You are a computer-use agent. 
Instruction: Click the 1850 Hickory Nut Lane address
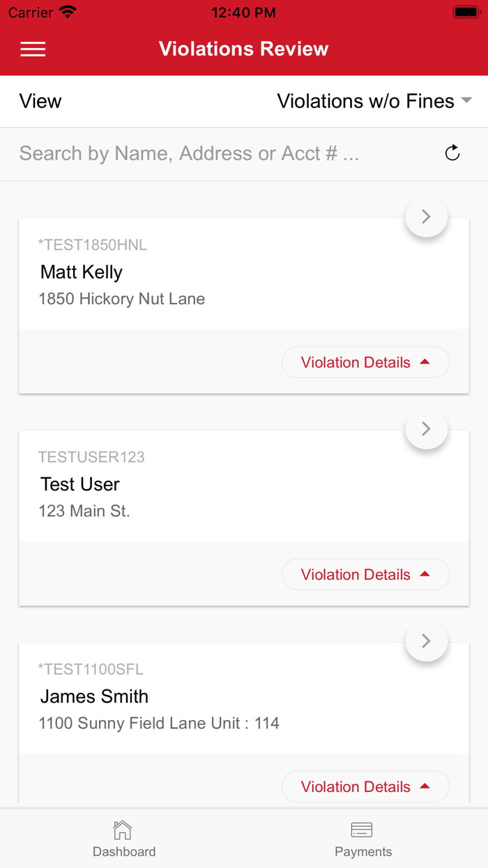tap(122, 299)
